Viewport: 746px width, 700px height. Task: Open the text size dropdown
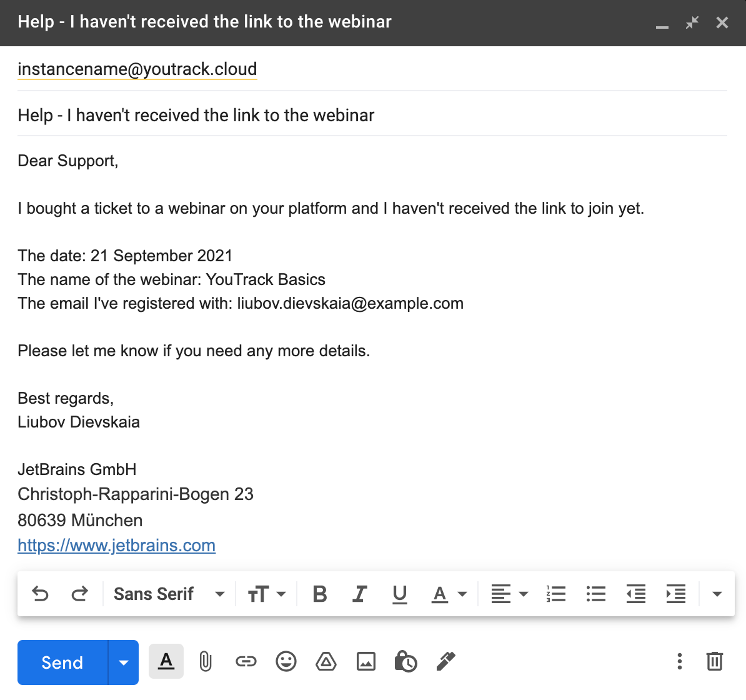pyautogui.click(x=266, y=594)
